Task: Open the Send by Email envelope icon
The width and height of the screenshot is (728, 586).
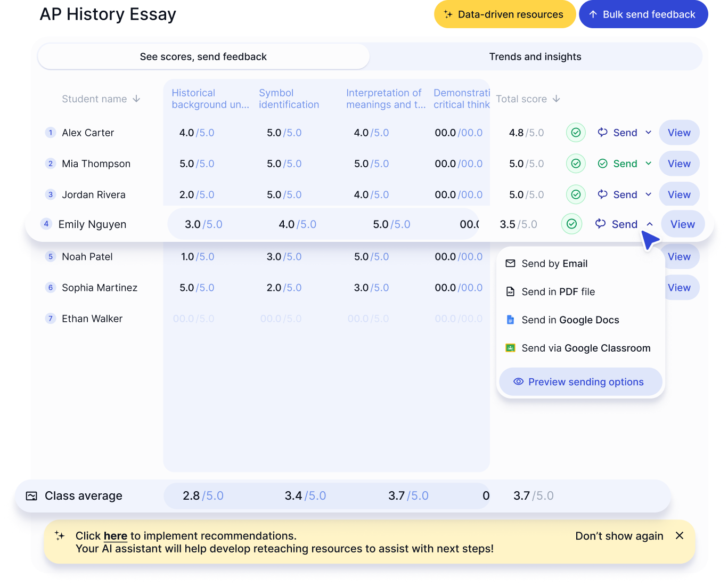Action: click(x=511, y=263)
